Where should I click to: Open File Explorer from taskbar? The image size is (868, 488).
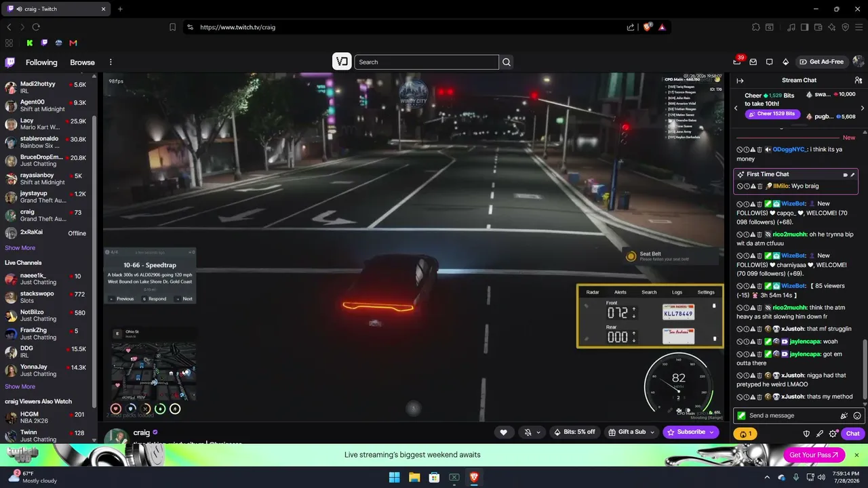coord(414,477)
